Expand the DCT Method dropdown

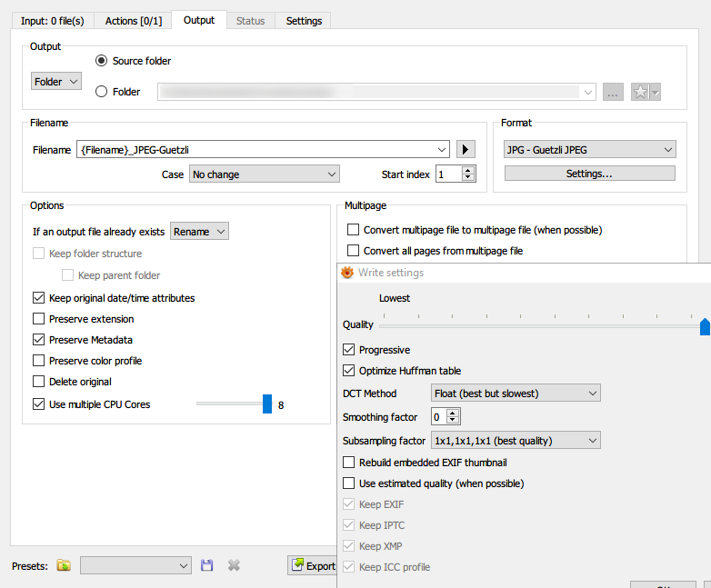[515, 394]
